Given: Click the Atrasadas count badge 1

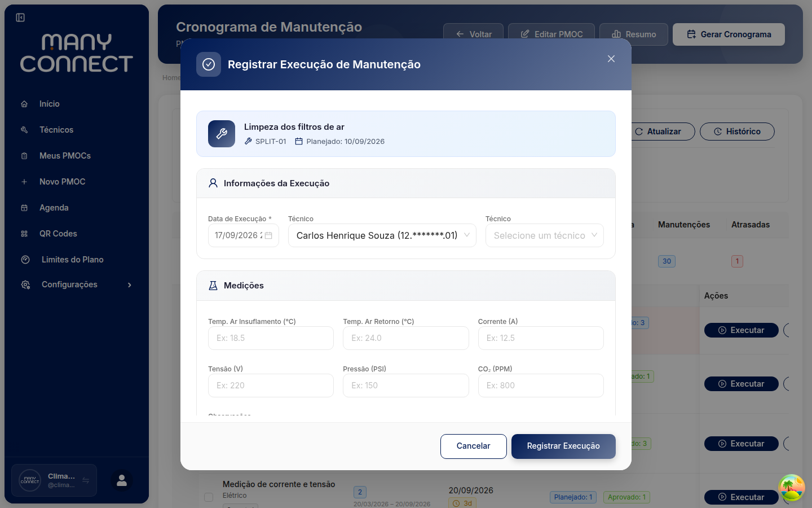Looking at the screenshot, I should 737,261.
